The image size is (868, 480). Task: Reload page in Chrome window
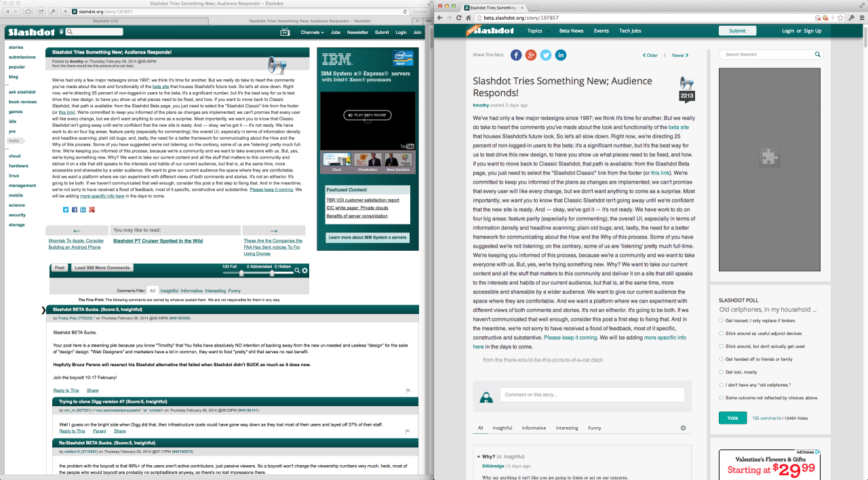pyautogui.click(x=458, y=18)
